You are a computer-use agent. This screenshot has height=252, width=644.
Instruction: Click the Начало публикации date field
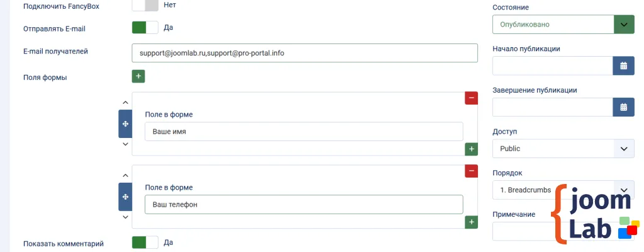[552, 66]
